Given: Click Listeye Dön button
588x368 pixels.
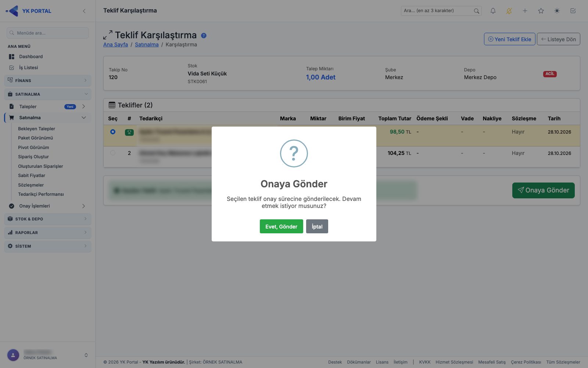Looking at the screenshot, I should pos(558,39).
